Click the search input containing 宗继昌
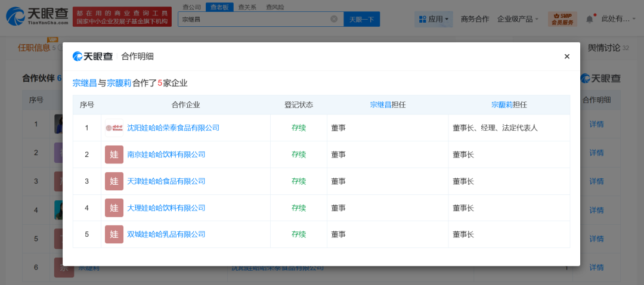The image size is (644, 285). (253, 19)
